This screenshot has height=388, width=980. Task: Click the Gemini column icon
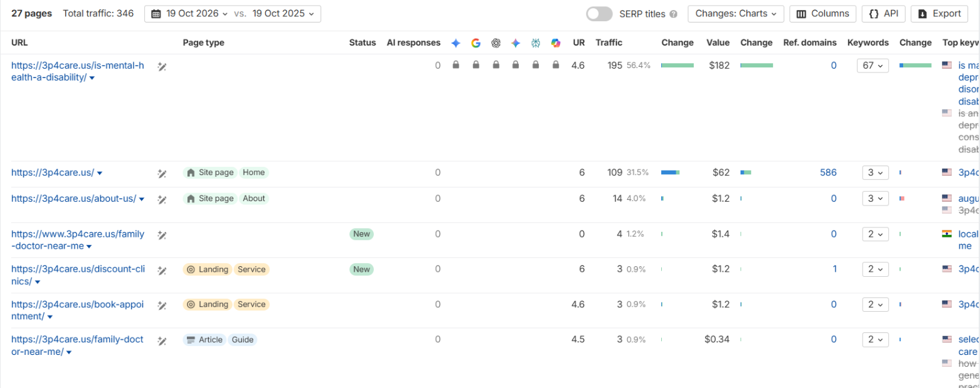(516, 43)
